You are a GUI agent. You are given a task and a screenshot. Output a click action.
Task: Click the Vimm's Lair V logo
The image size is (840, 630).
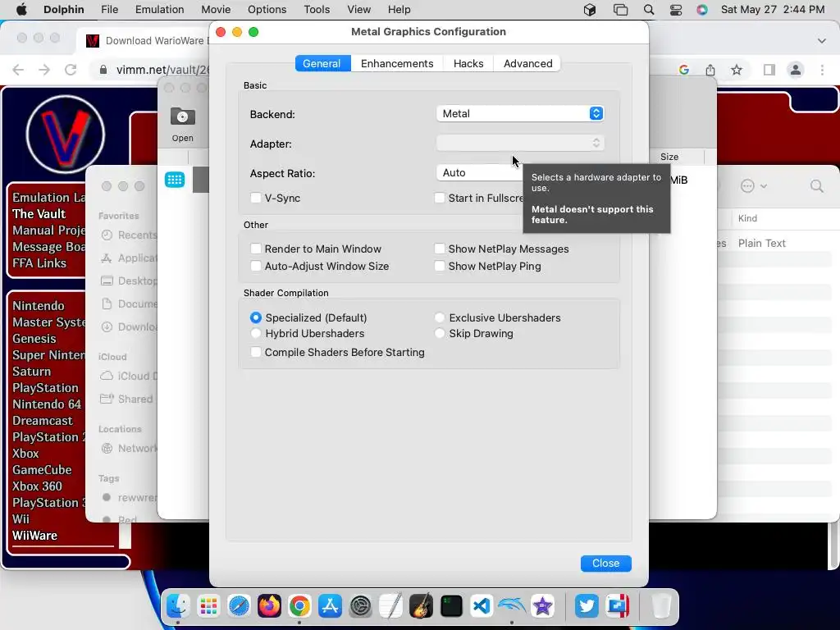click(x=66, y=135)
